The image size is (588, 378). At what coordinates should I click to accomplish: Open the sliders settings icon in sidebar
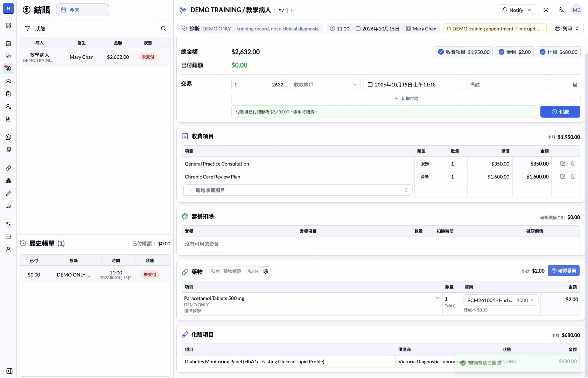coord(8,224)
